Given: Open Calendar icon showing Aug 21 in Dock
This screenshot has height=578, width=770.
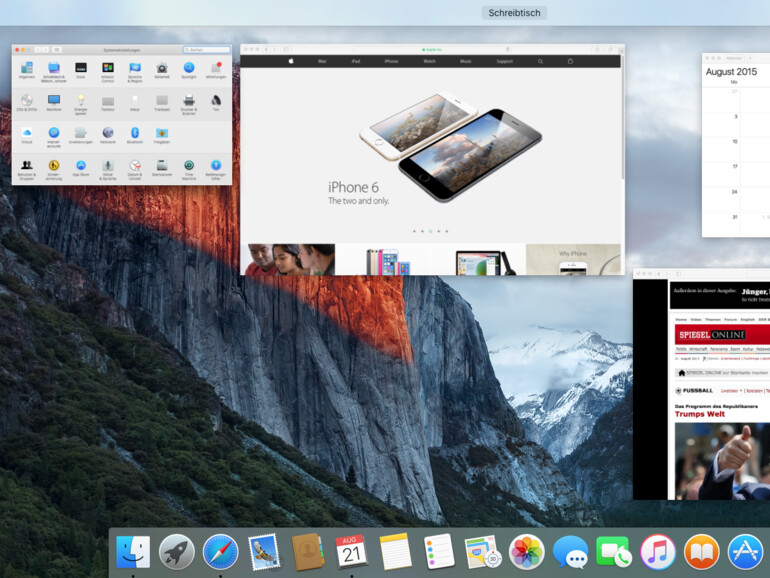Looking at the screenshot, I should pos(351,551).
